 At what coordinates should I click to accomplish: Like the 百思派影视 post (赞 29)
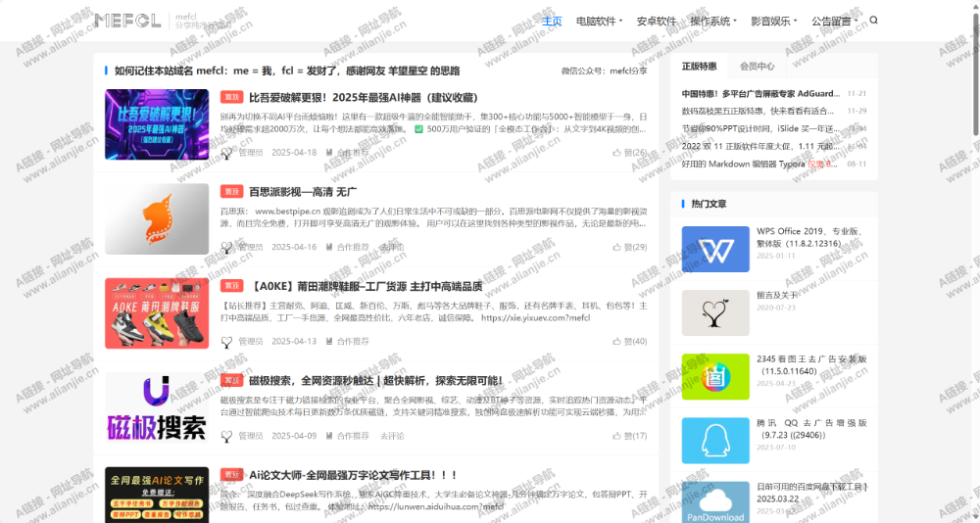[x=630, y=247]
